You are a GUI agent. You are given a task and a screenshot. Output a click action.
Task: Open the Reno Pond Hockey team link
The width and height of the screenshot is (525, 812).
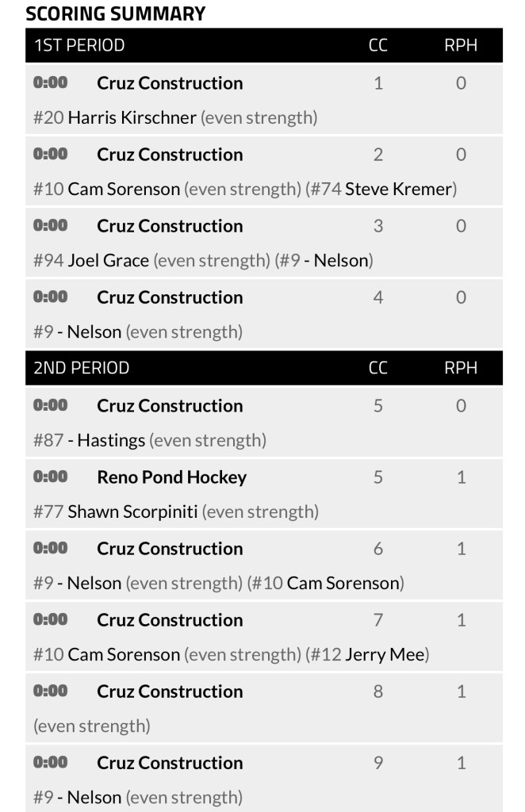[171, 477]
